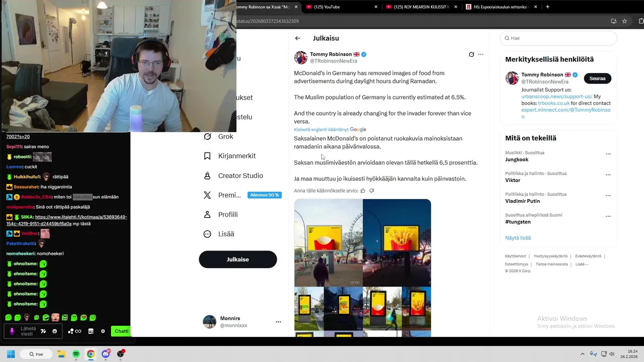Switch to ROY MEARSIN KULISSIT tab
This screenshot has width=644, height=362.
[422, 7]
